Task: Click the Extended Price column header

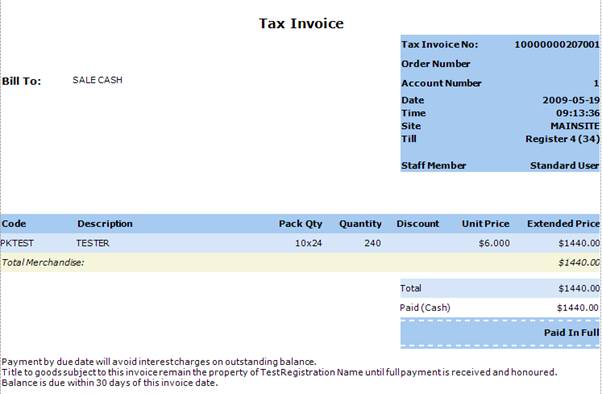Action: pos(563,223)
